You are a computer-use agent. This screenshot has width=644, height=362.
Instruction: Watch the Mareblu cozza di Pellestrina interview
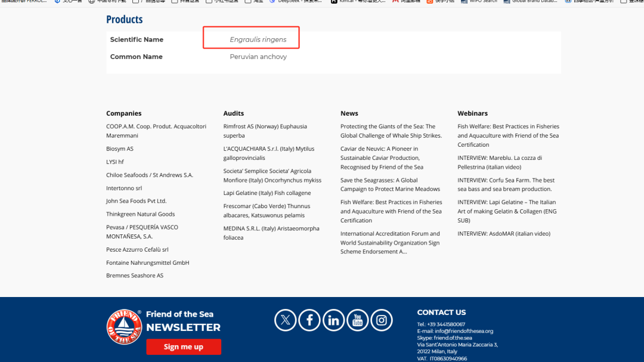pos(500,162)
